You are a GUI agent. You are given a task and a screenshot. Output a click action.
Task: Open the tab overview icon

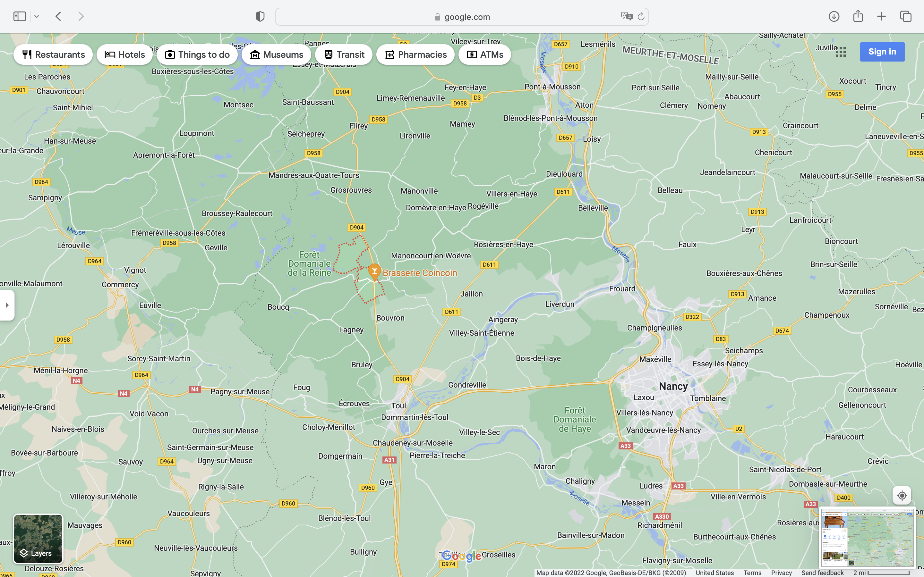pos(906,16)
